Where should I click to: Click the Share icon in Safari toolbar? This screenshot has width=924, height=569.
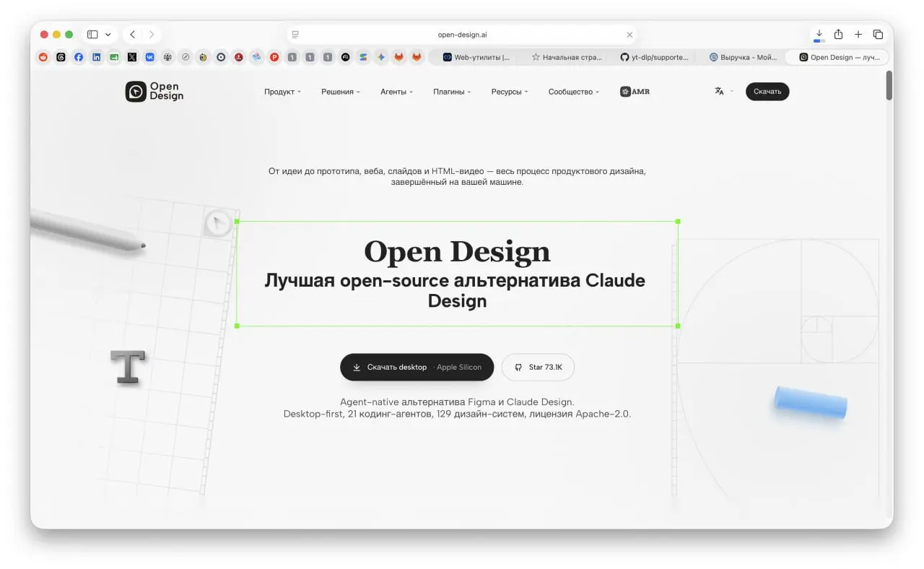[838, 35]
